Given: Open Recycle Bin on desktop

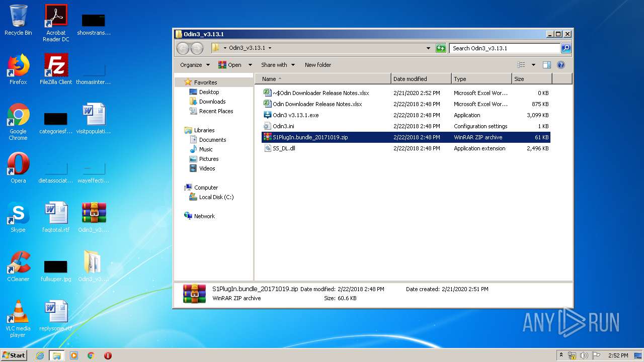Looking at the screenshot, I should pos(18,20).
